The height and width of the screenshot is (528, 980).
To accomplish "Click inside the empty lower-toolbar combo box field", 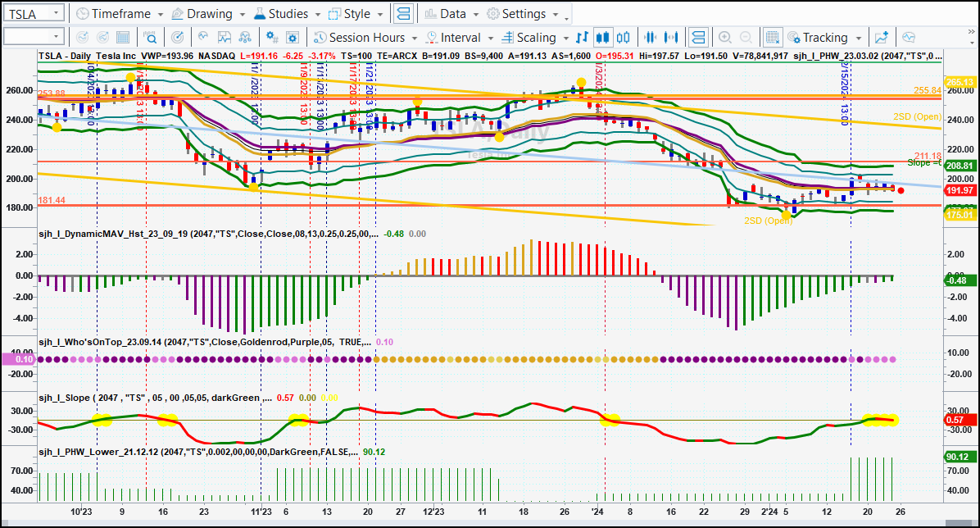I will [27, 37].
